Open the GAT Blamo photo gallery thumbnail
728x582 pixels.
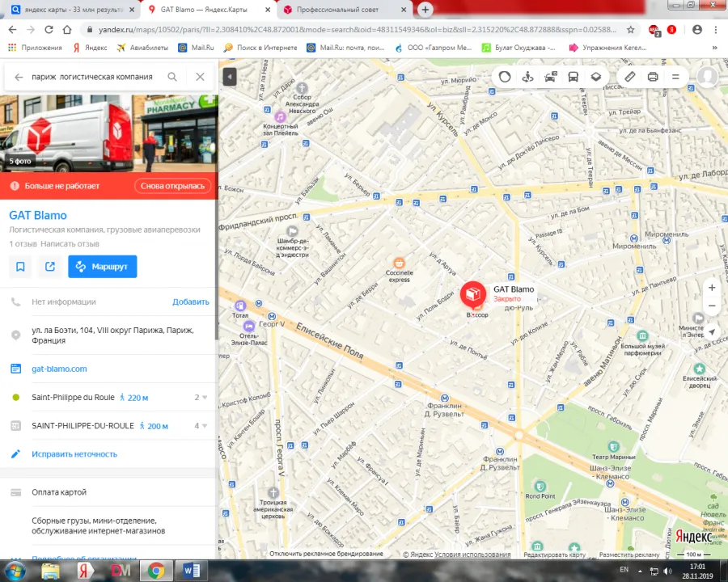point(108,133)
